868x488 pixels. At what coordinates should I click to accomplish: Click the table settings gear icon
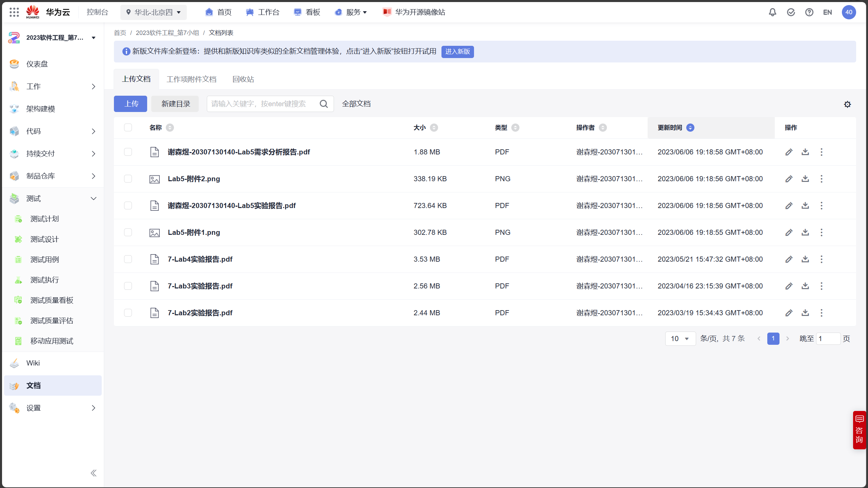click(x=847, y=104)
